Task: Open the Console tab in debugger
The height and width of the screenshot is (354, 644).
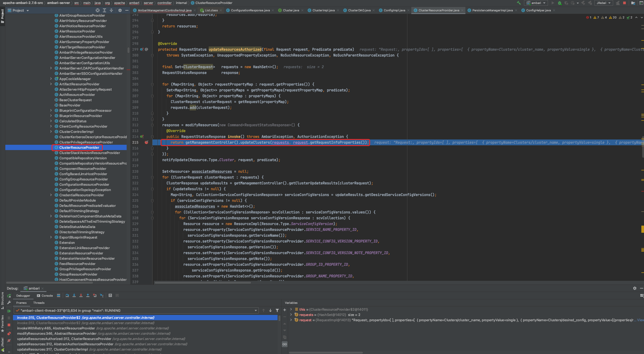Action: coord(45,296)
